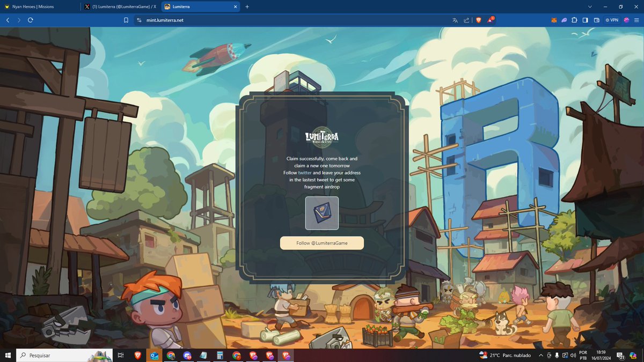
Task: Expand the tab search dropdown arrow
Action: [x=590, y=6]
